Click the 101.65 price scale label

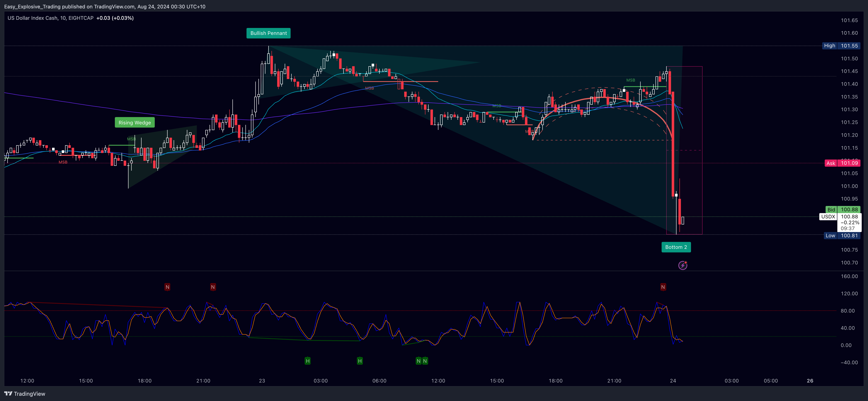coord(849,20)
